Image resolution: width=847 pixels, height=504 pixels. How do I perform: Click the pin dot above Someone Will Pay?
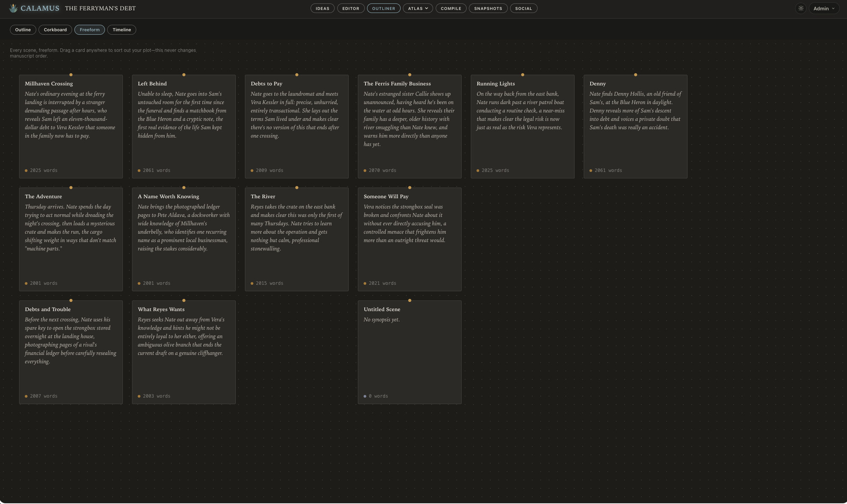click(410, 187)
